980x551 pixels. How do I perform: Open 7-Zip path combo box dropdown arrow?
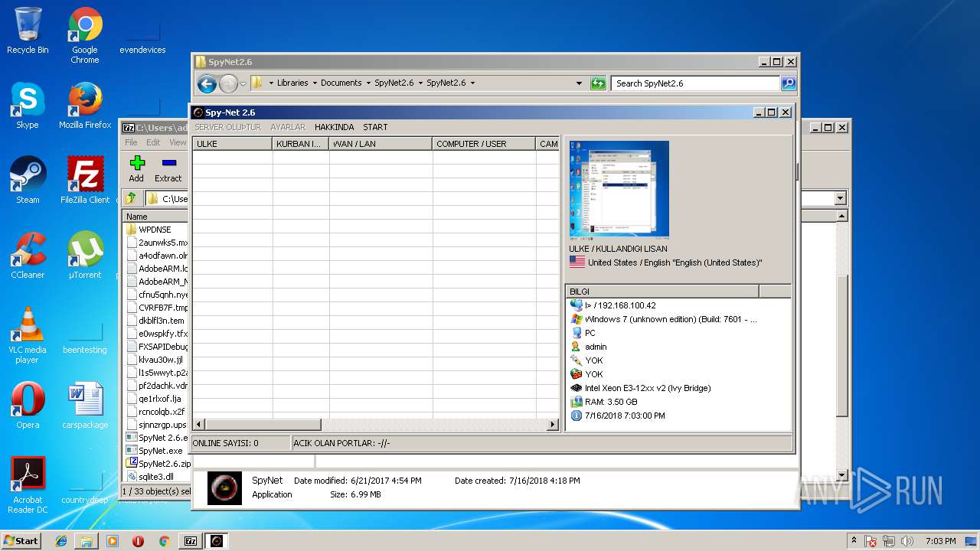(840, 198)
